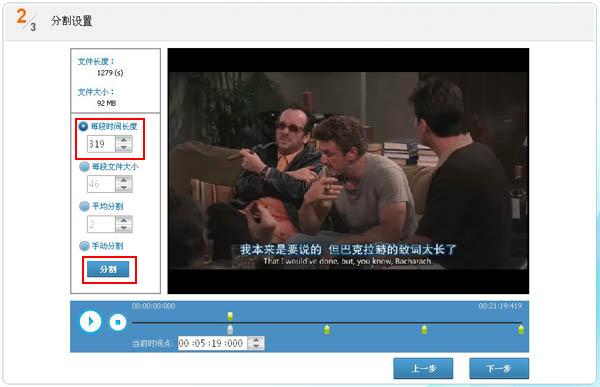
Task: Select the last split marker at timeline end
Action: coord(521,330)
